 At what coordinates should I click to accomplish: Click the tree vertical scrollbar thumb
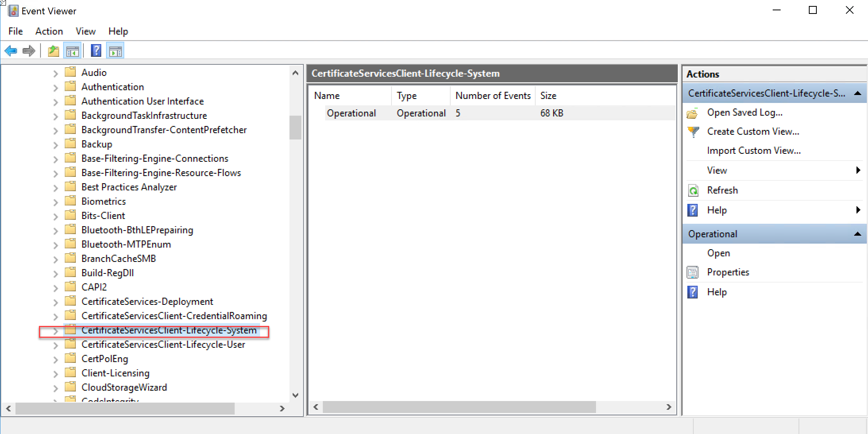click(295, 128)
